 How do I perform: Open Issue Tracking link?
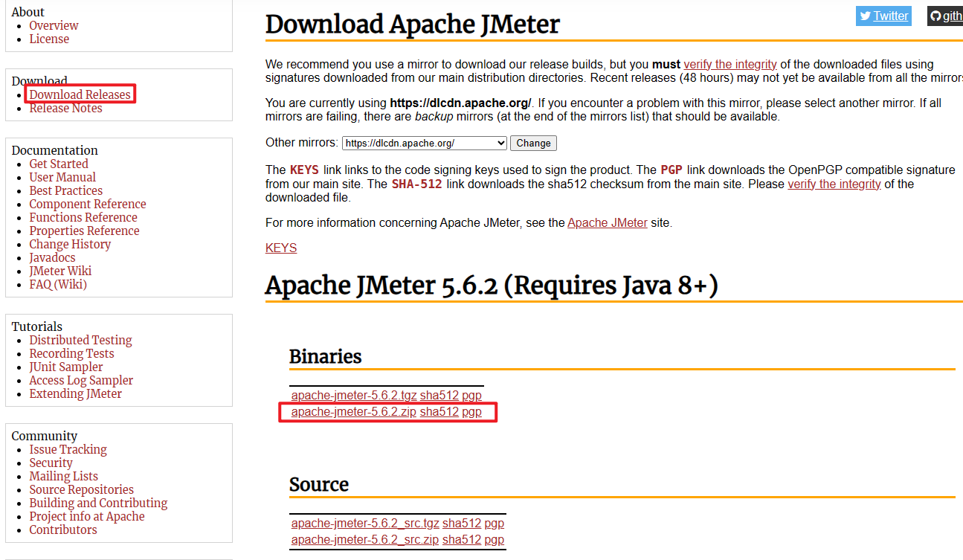click(x=68, y=449)
